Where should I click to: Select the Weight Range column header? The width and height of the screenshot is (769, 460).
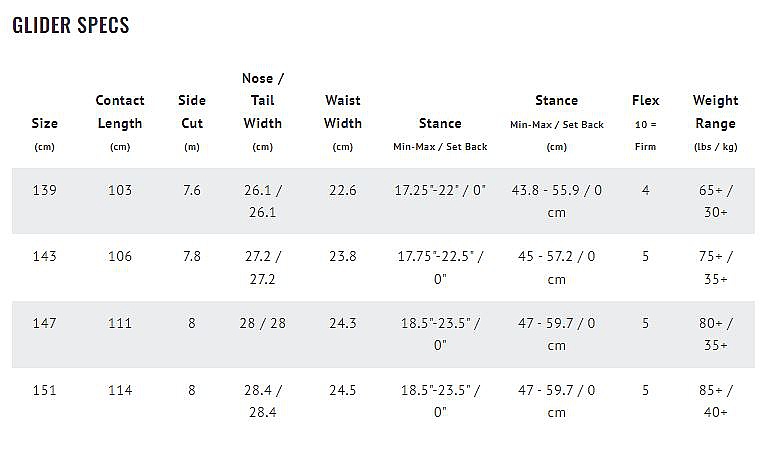715,112
